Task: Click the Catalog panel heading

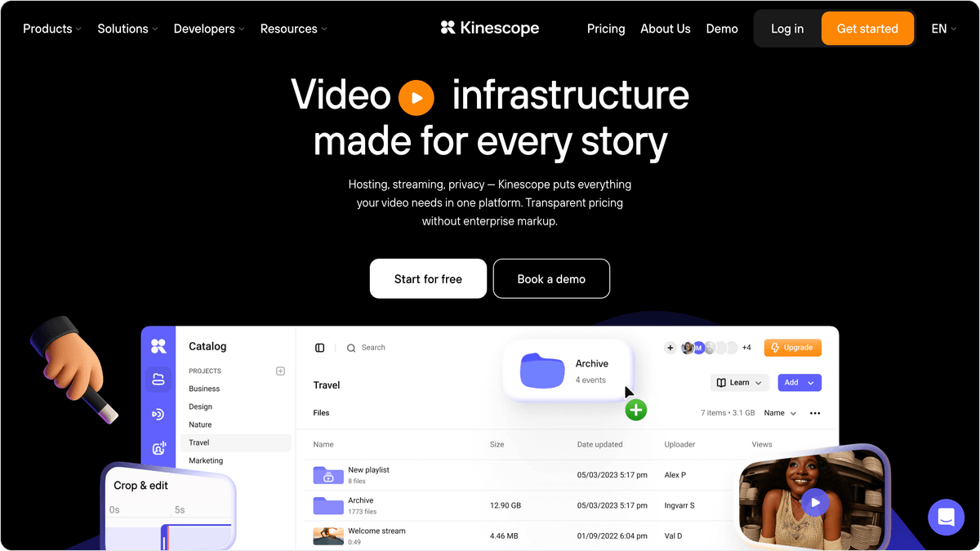Action: (x=207, y=346)
